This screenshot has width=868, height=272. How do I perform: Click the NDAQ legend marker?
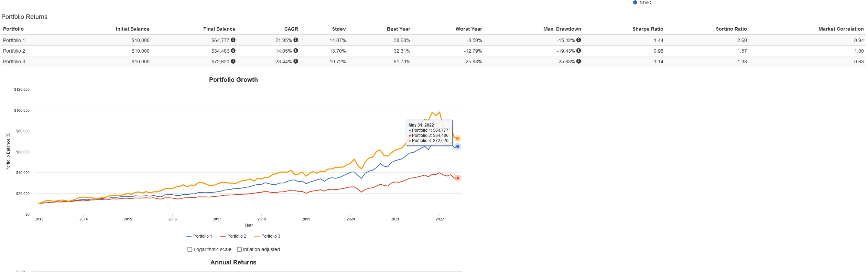(635, 2)
